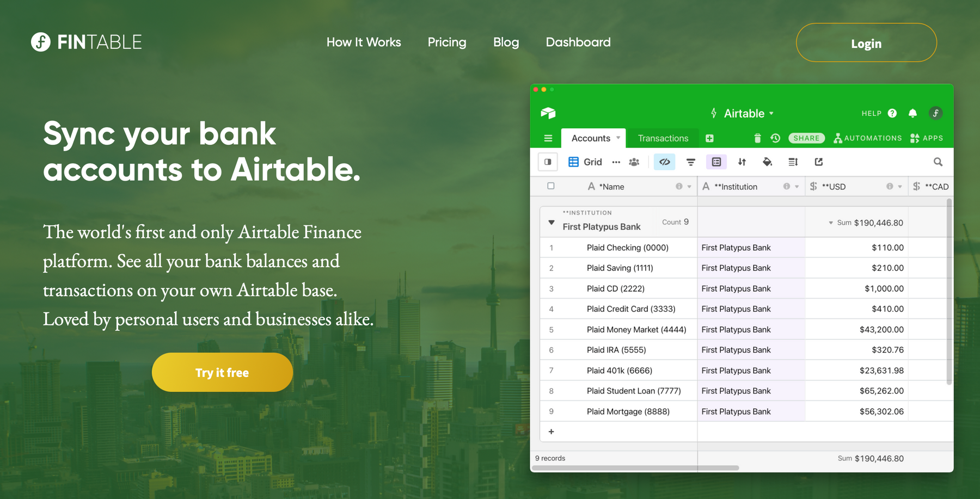Screen dimensions: 980x499
Task: Open the filter options
Action: 690,162
